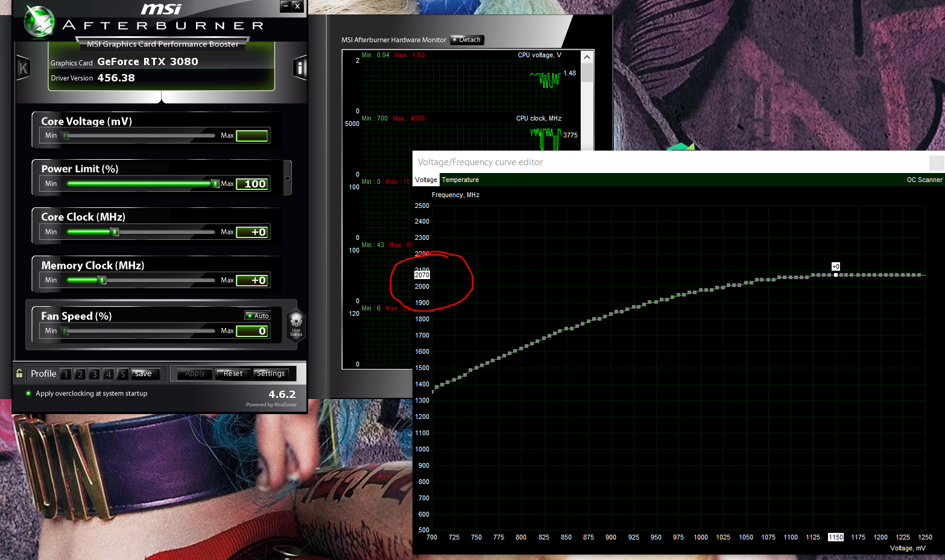Viewport: 945px width, 560px height.
Task: Toggle the profile lock padlock icon
Action: 19,373
